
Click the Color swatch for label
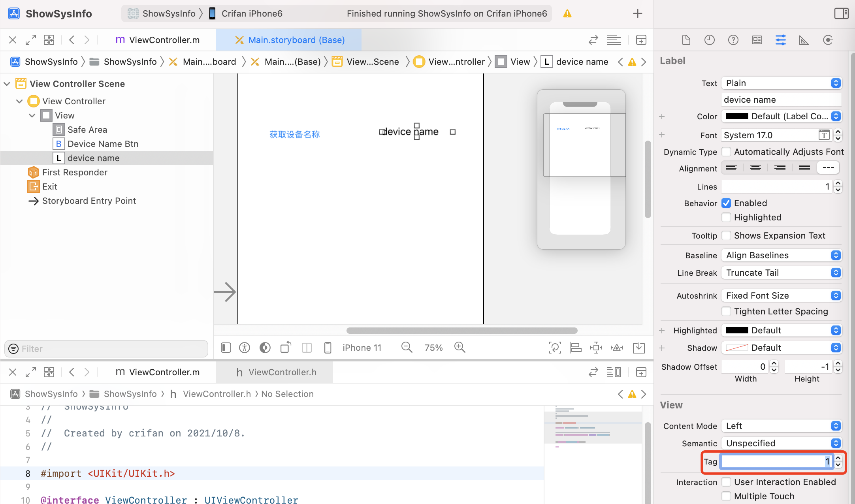tap(737, 116)
